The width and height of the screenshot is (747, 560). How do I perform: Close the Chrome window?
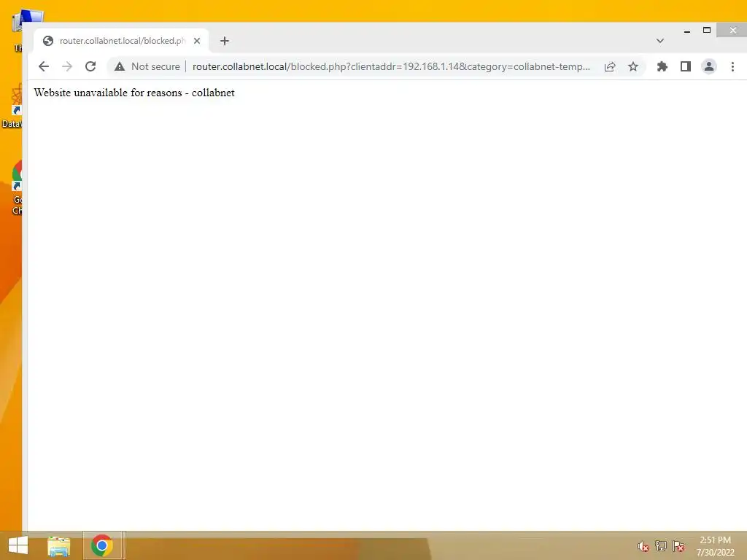tap(732, 31)
